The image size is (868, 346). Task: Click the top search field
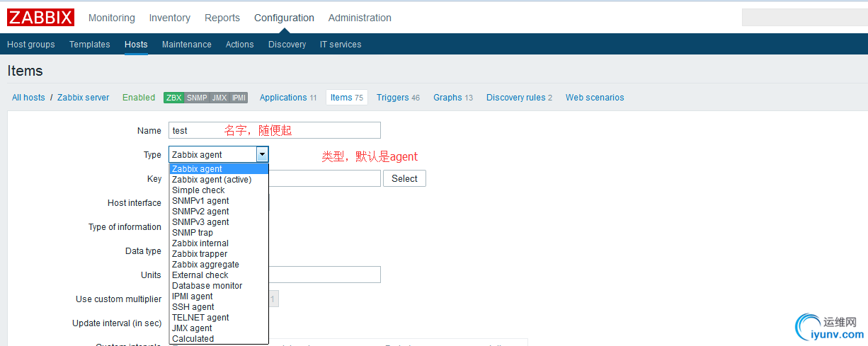pos(804,18)
